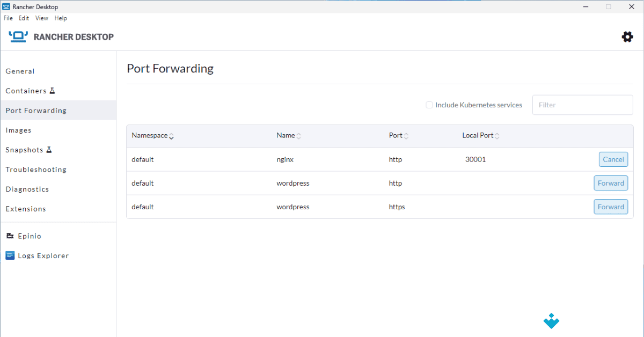The width and height of the screenshot is (644, 337).
Task: Open the Logs Explorer extension icon
Action: [x=10, y=255]
